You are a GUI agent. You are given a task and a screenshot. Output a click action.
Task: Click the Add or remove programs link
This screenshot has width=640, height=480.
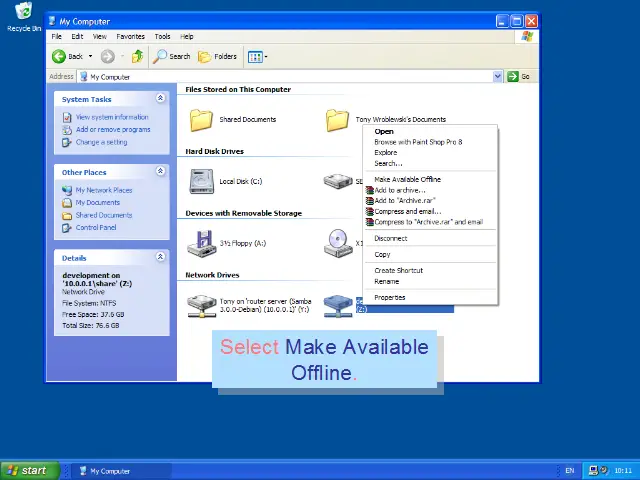113,129
